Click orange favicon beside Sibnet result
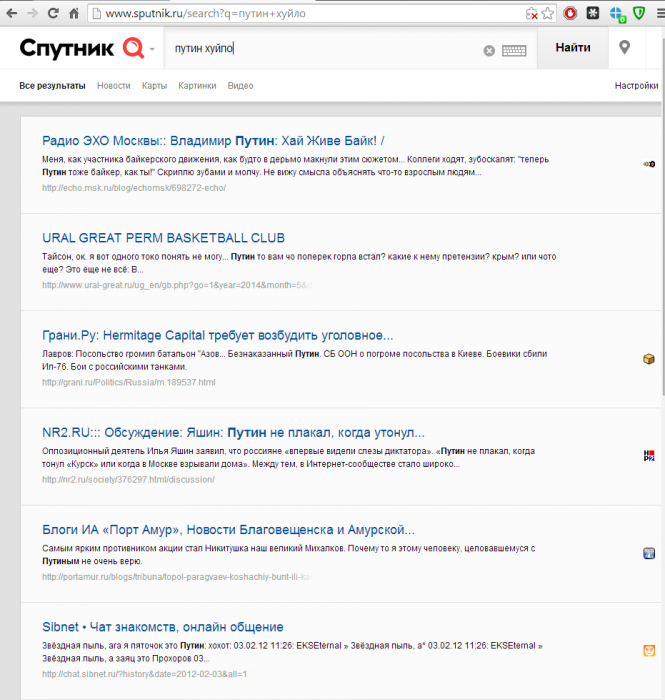 (x=649, y=651)
